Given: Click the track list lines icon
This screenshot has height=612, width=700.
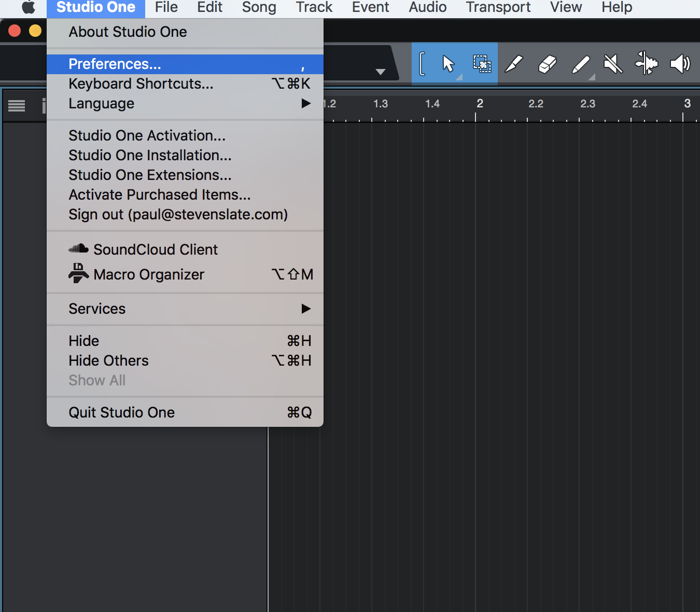Looking at the screenshot, I should (x=17, y=106).
